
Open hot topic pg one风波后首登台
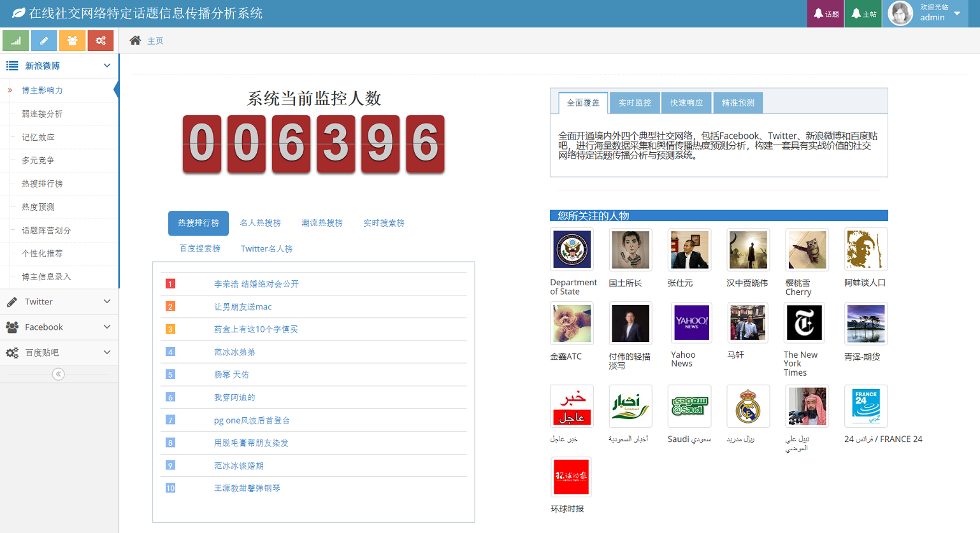point(252,420)
